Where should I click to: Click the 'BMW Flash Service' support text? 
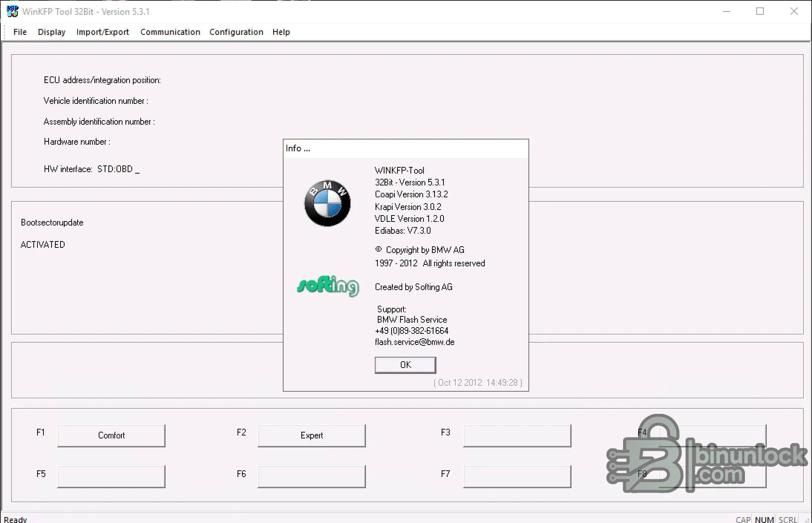(x=412, y=320)
